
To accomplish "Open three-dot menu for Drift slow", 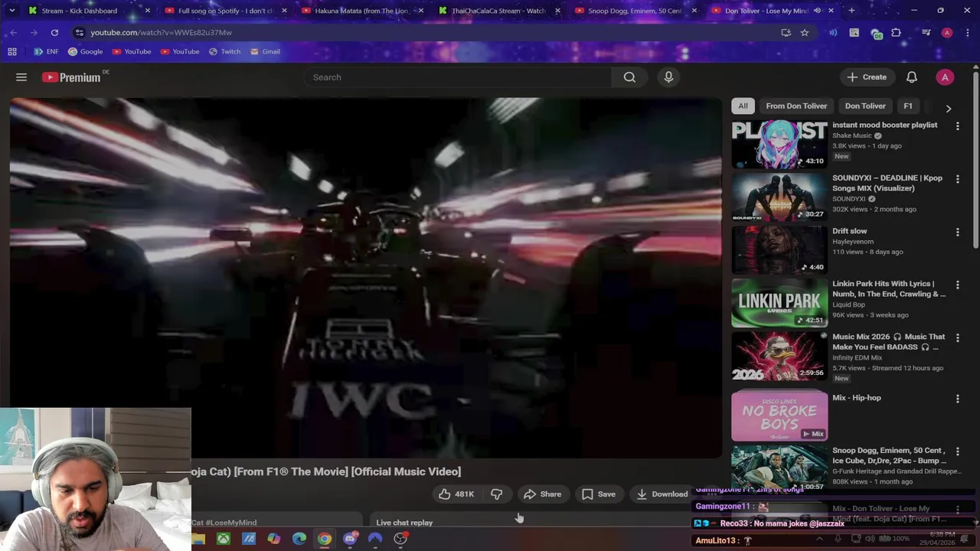I will click(957, 231).
